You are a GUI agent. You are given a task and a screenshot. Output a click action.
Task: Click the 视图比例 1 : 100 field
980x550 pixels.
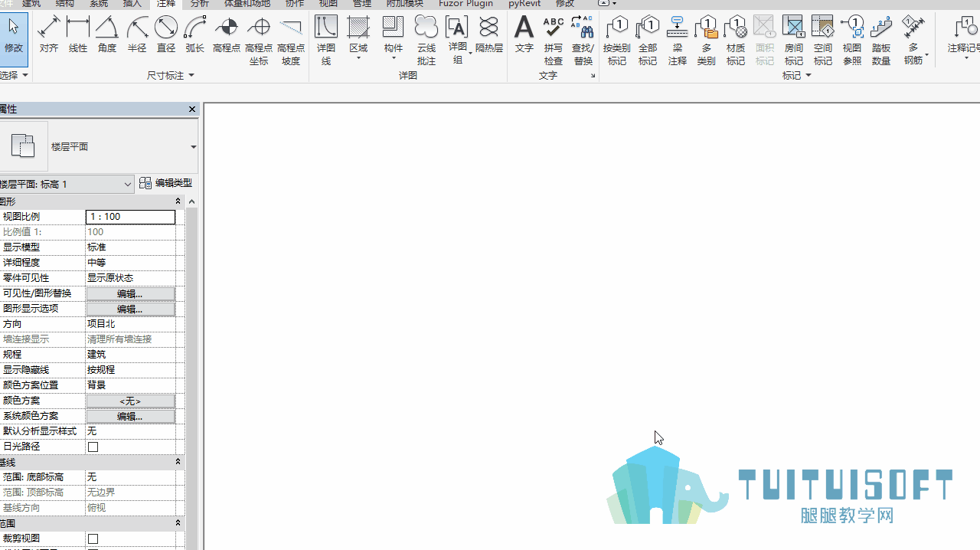(130, 217)
